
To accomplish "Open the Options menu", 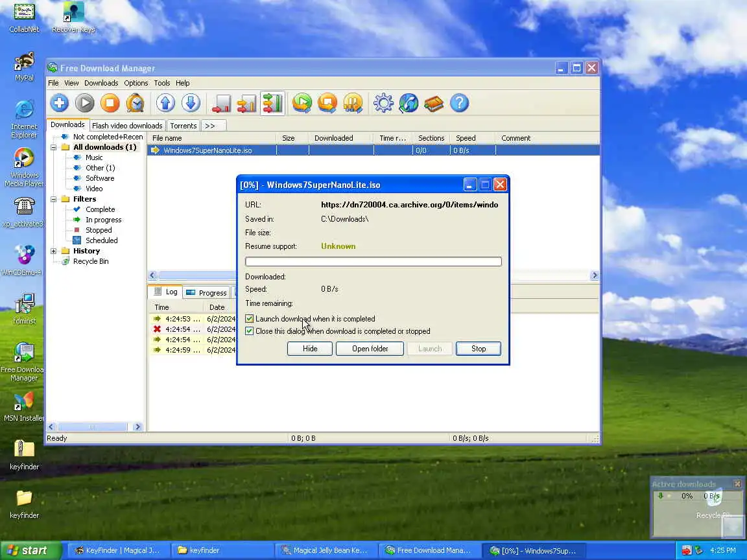I will click(x=136, y=83).
